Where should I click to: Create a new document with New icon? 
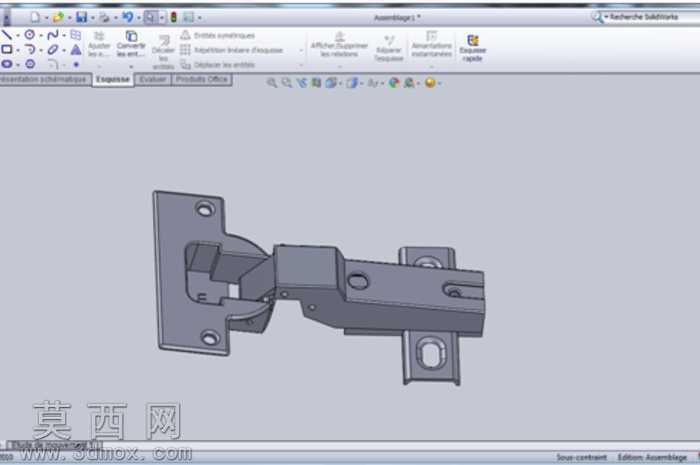point(35,17)
